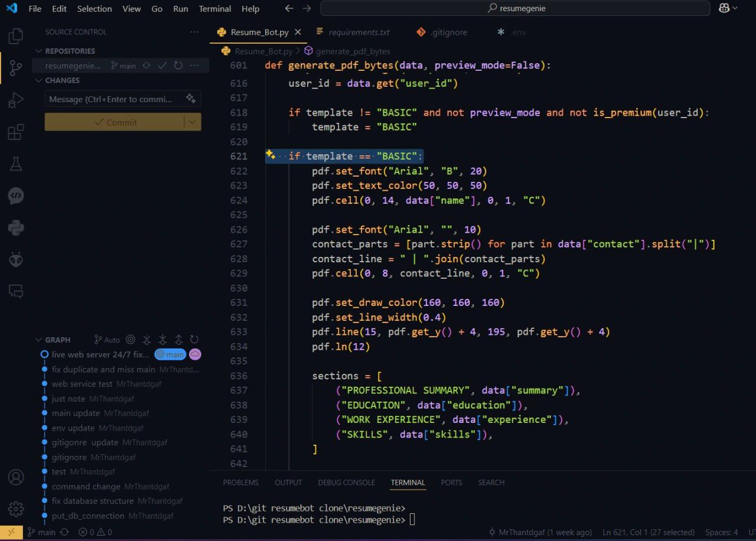
Task: Select the 'web service test' commit
Action: pyautogui.click(x=82, y=384)
